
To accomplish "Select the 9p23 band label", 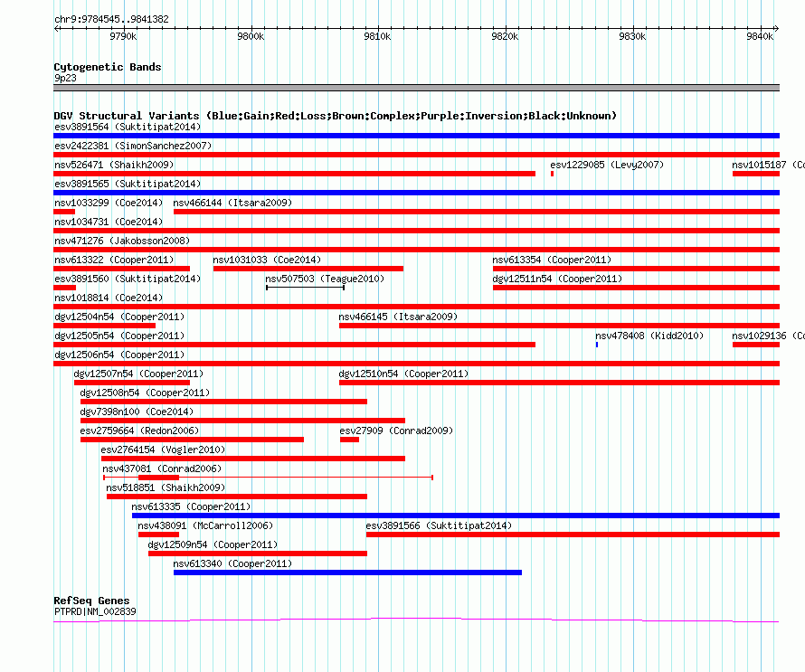I will pyautogui.click(x=65, y=78).
